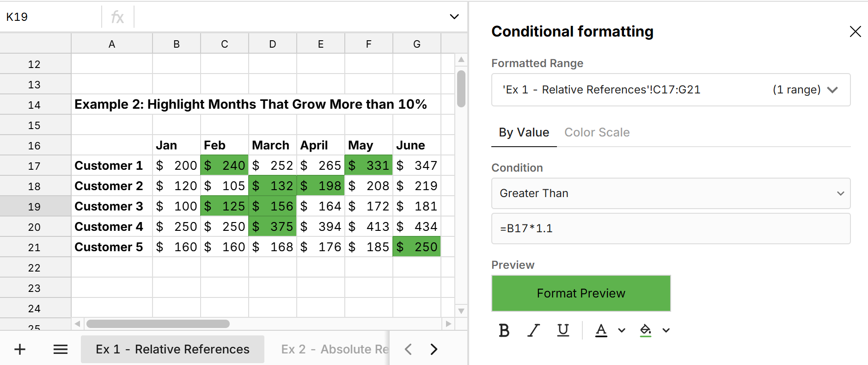Image resolution: width=868 pixels, height=365 pixels.
Task: Click the fx formula icon
Action: tap(118, 17)
